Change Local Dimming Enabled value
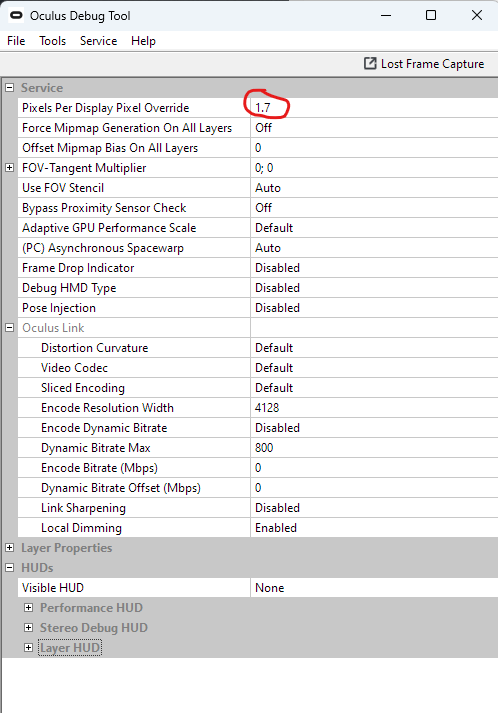 pos(374,528)
